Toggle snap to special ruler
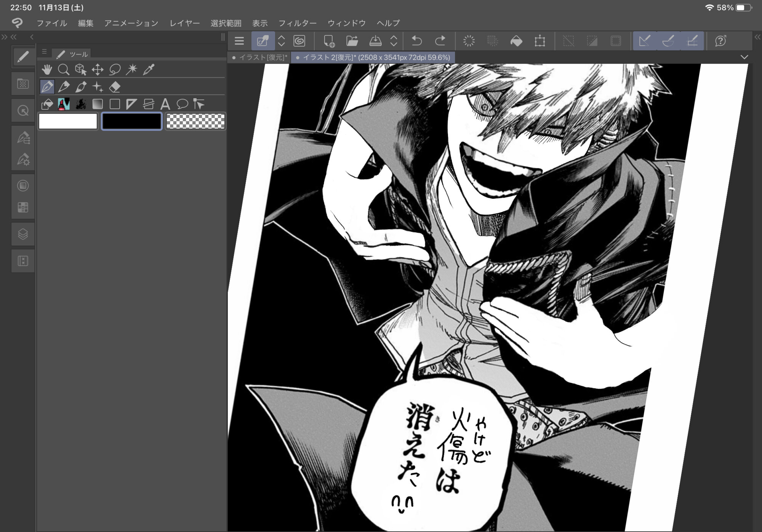Image resolution: width=762 pixels, height=532 pixels. 668,41
